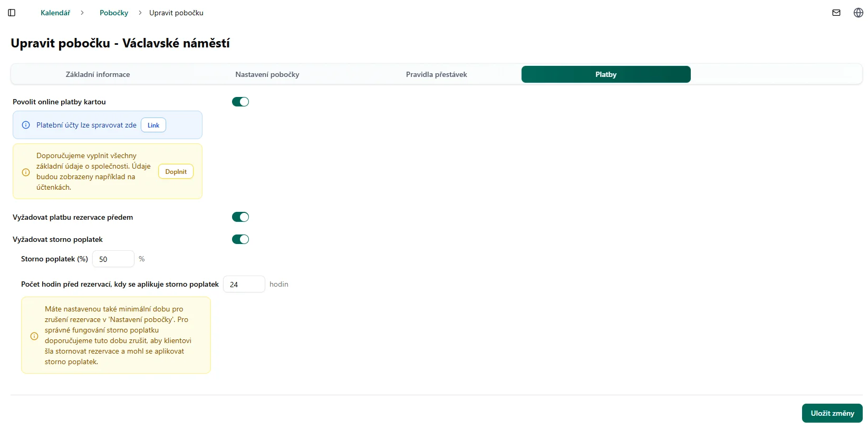The height and width of the screenshot is (430, 868).
Task: Select the active Platby tab
Action: [x=606, y=74]
